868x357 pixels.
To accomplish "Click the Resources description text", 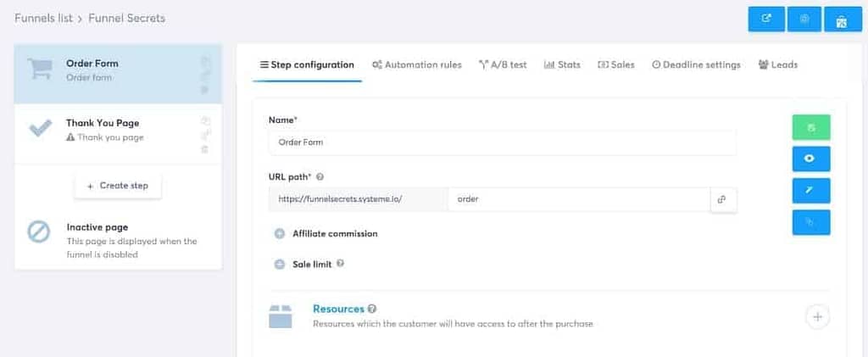I will 453,324.
